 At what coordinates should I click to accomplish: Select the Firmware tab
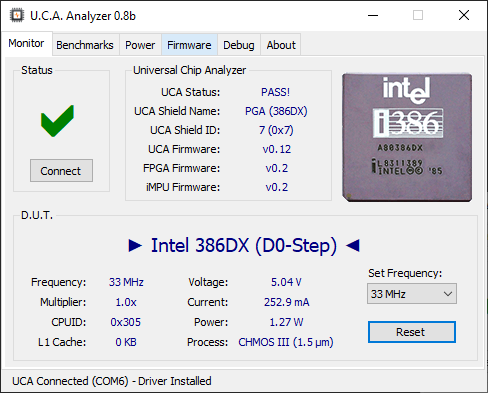click(189, 45)
